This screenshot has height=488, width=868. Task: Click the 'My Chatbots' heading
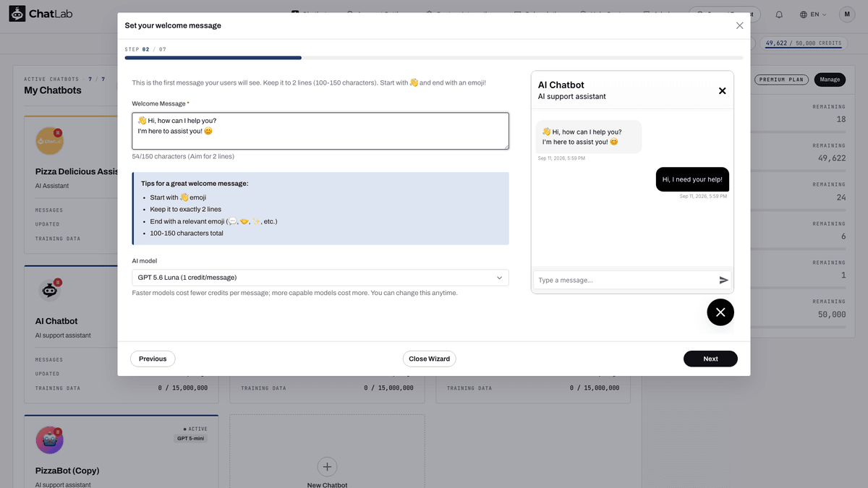pyautogui.click(x=53, y=90)
